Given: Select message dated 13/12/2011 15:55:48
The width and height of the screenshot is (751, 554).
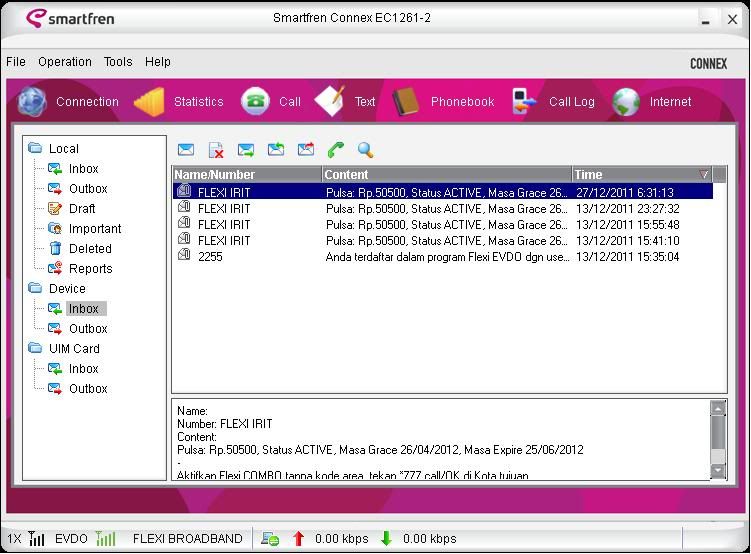Looking at the screenshot, I should pyautogui.click(x=443, y=225).
